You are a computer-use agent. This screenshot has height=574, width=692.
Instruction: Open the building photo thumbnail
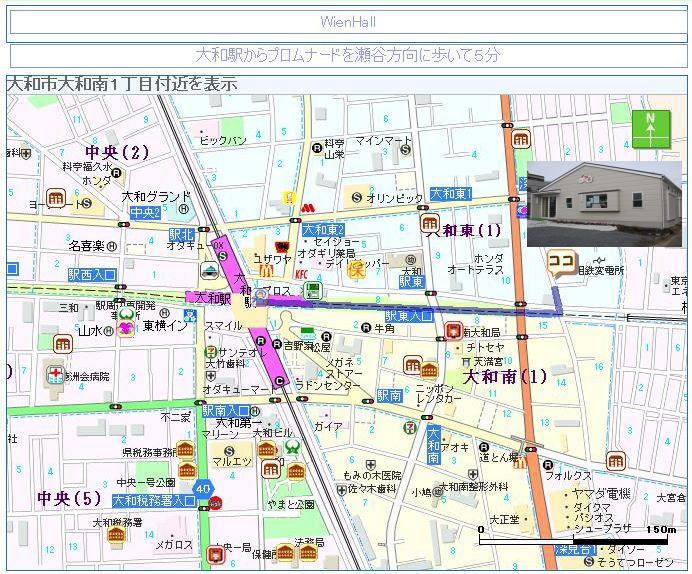(603, 203)
